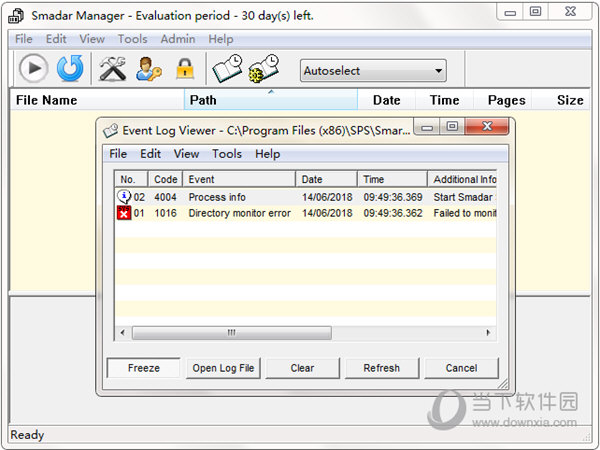Open the Autoselect dropdown
The image size is (600, 450).
(373, 71)
